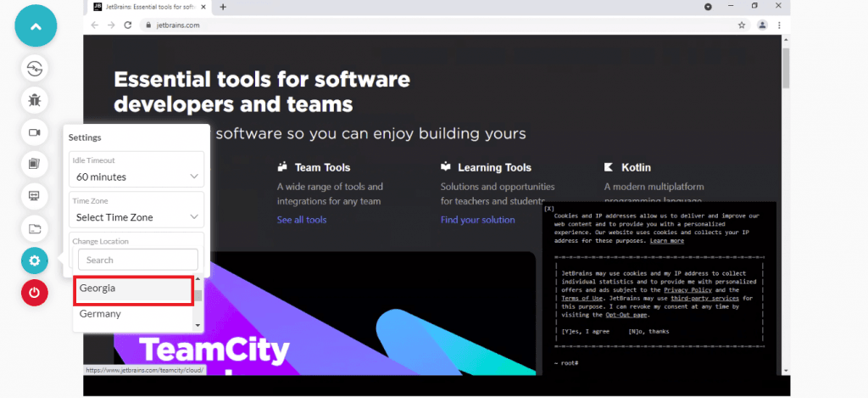Open the Select Time Zone dropdown
The height and width of the screenshot is (398, 868).
click(x=136, y=210)
